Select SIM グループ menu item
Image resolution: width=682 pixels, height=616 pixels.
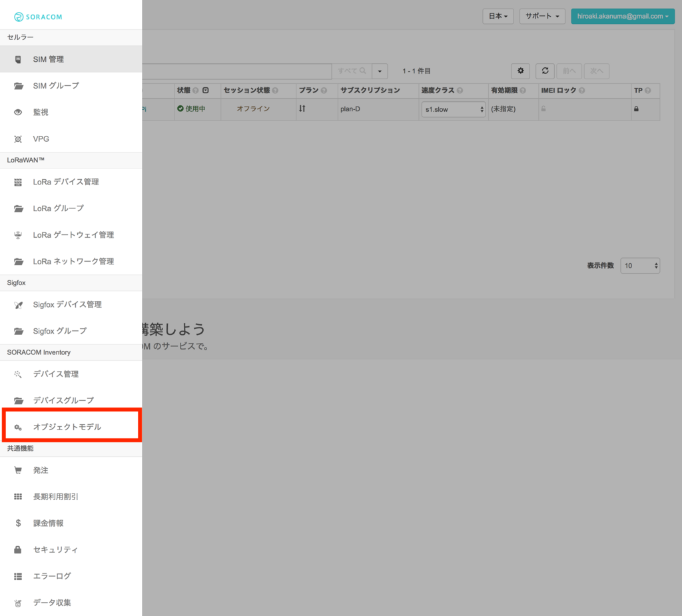click(71, 86)
